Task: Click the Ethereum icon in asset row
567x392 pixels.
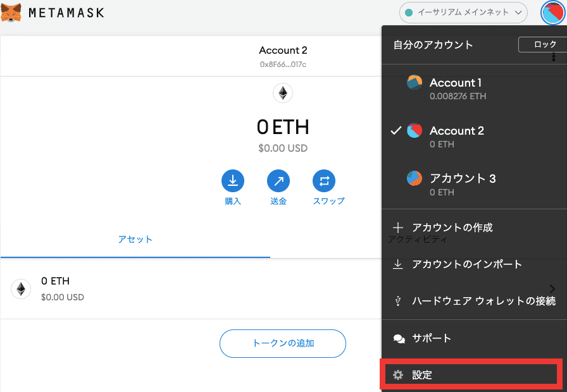Action: 21,289
